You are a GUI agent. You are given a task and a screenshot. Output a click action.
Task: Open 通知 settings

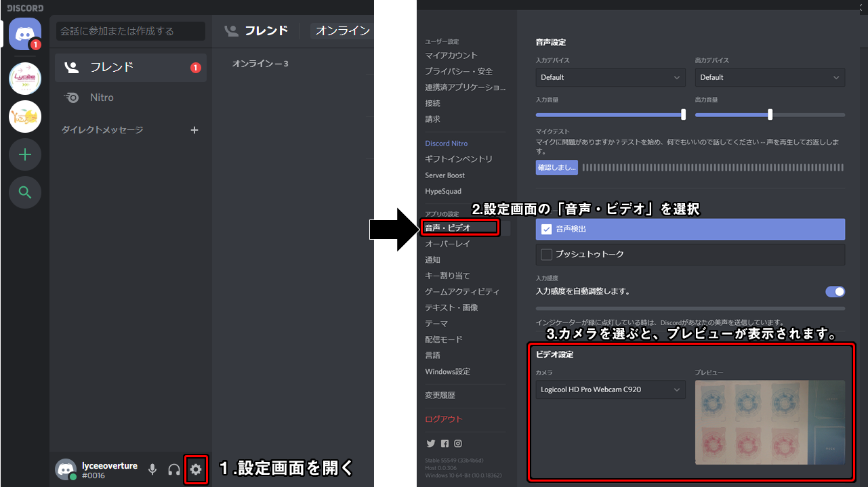433,260
